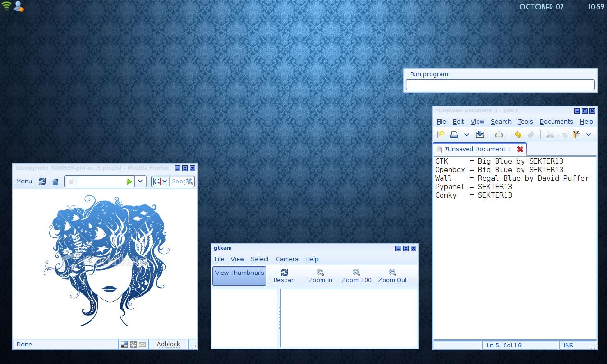Image resolution: width=607 pixels, height=364 pixels.
Task: Click the gedit open file icon
Action: tap(454, 135)
